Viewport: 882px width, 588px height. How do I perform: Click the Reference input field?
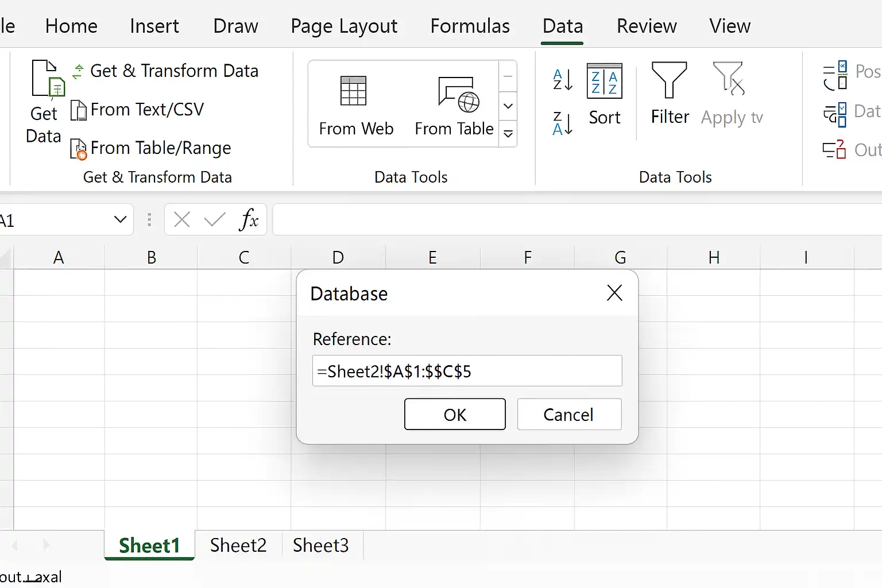[x=467, y=371]
